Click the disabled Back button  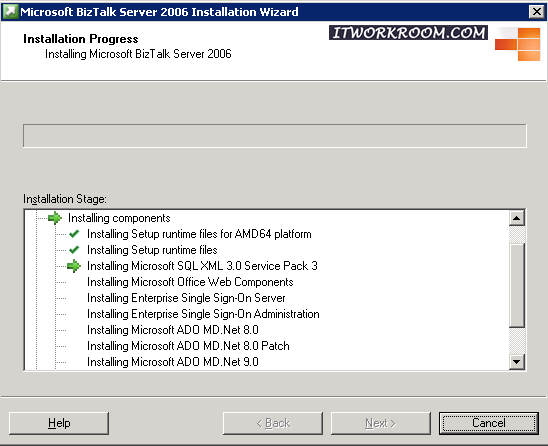pos(273,423)
